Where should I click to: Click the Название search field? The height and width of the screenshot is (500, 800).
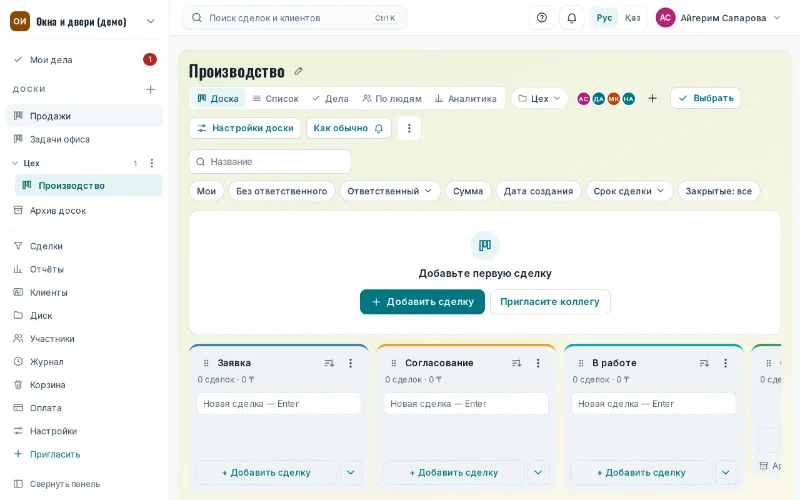click(270, 162)
